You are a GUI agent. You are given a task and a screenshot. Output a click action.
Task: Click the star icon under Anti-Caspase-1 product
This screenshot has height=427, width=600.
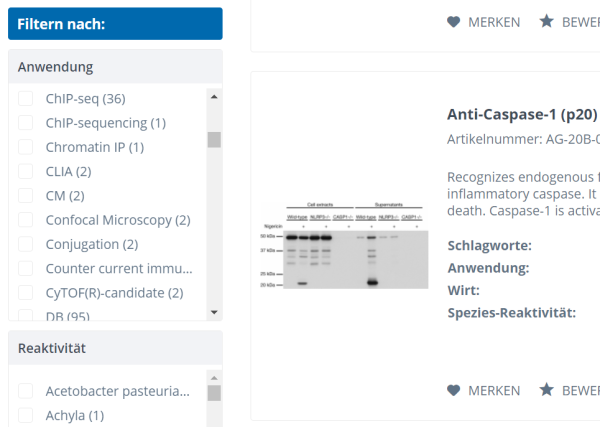[546, 390]
